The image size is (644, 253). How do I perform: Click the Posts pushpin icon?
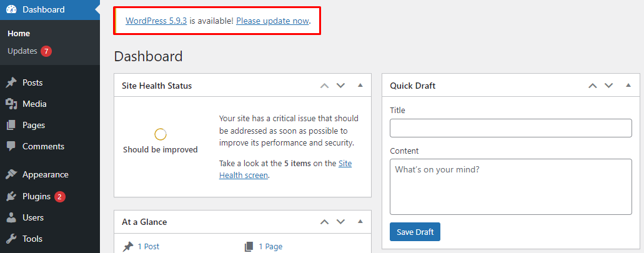[x=11, y=82]
